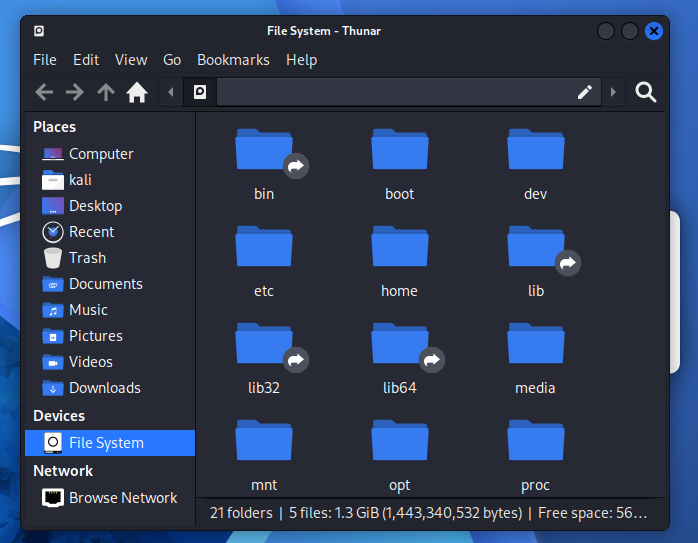Select Computer in Places sidebar
Viewport: 698px width, 543px height.
110,154
